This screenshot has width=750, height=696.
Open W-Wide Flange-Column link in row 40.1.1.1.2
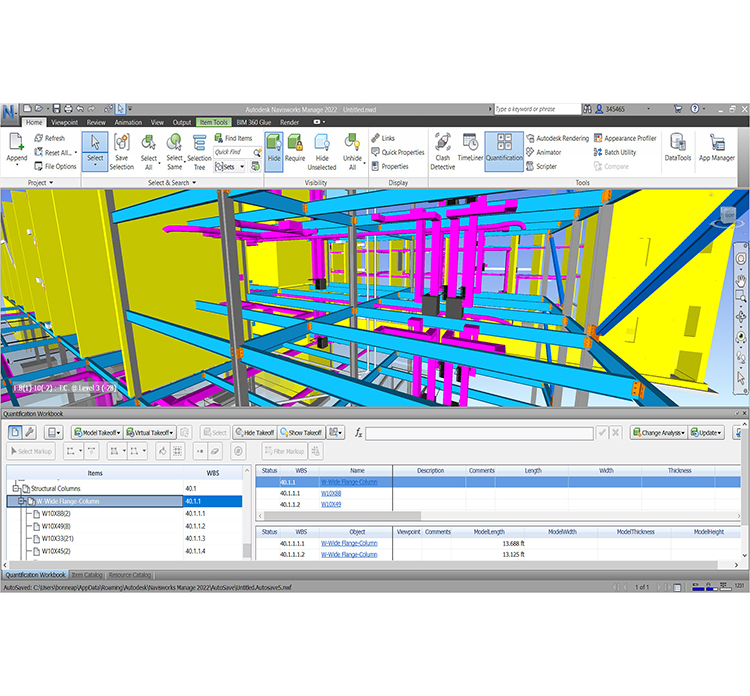click(349, 554)
